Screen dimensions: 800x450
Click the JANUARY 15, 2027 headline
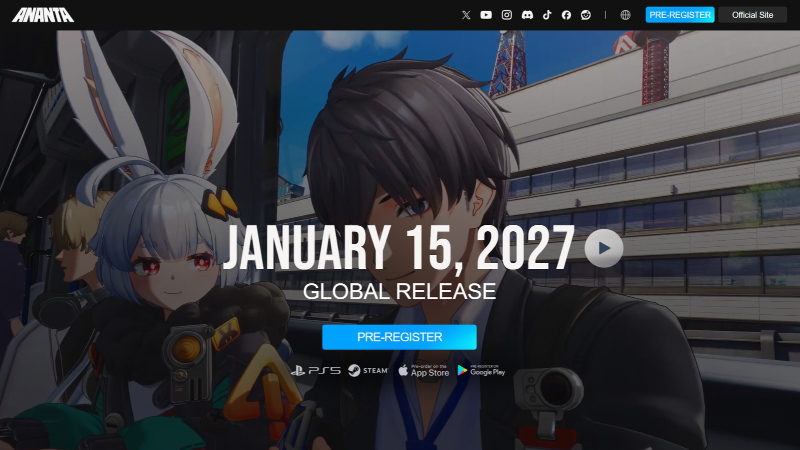[398, 248]
